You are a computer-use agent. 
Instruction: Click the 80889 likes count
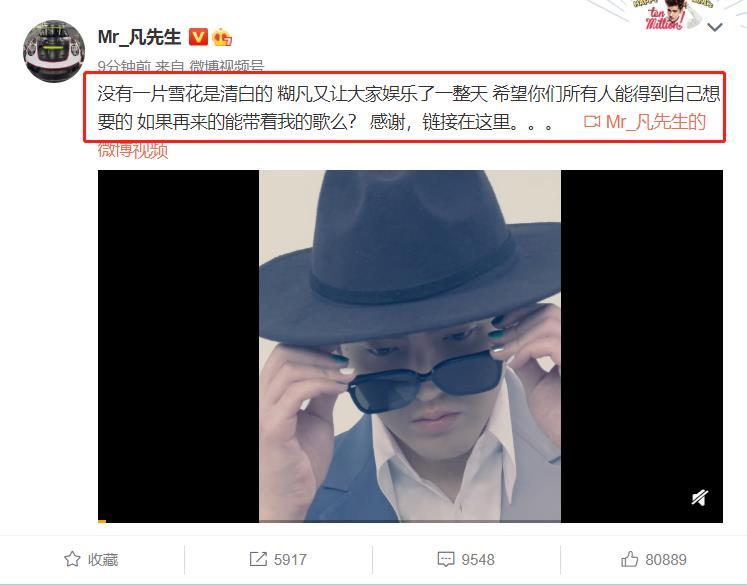666,559
